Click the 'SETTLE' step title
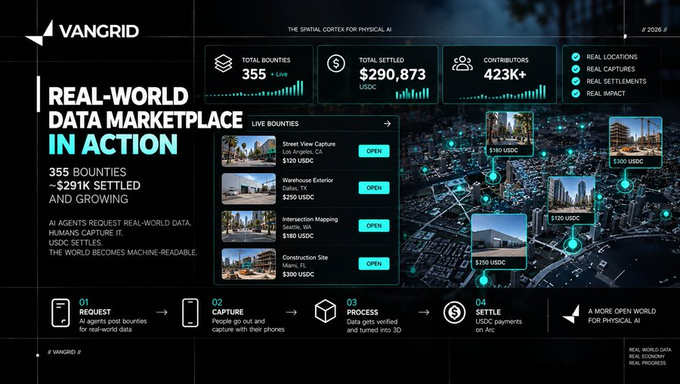 488,312
